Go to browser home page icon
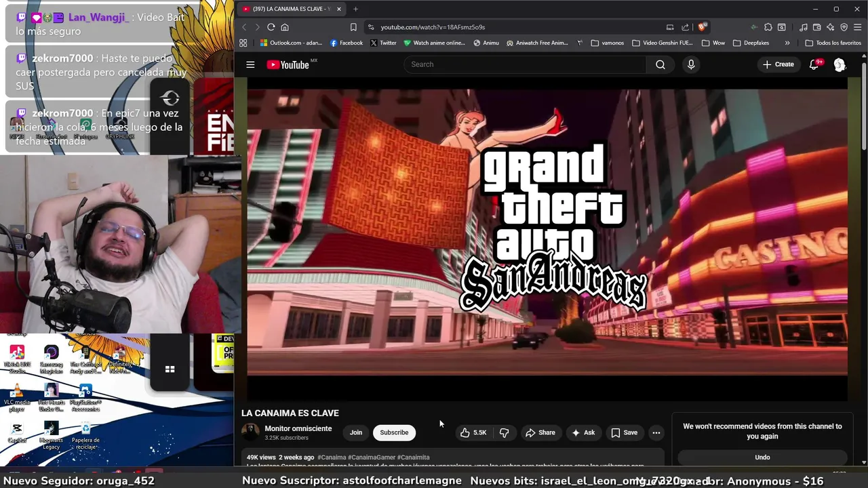The image size is (868, 488). click(285, 27)
